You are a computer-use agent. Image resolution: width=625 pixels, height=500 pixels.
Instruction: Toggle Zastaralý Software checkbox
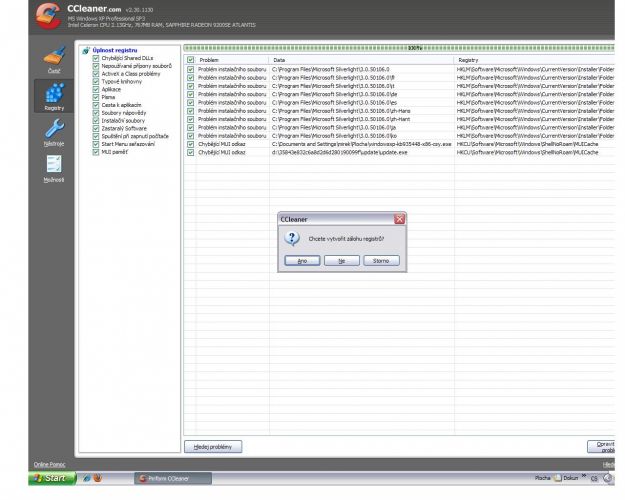[96, 128]
